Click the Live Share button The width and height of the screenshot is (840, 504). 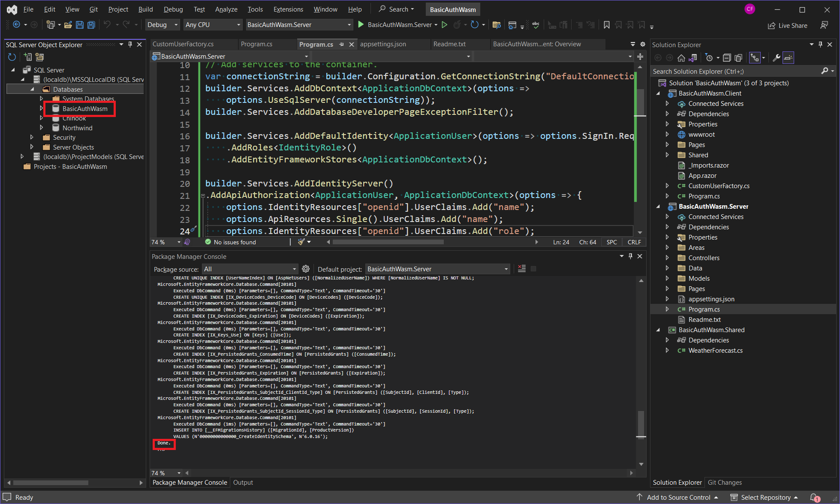coord(788,25)
